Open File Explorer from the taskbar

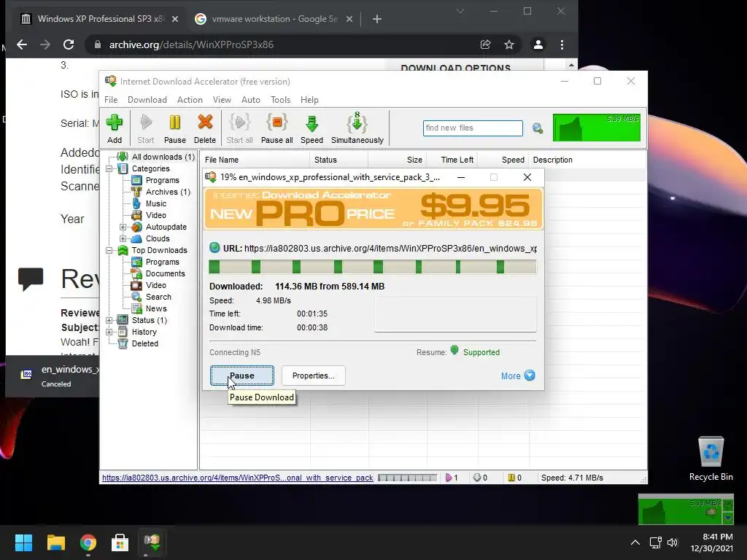[55, 542]
